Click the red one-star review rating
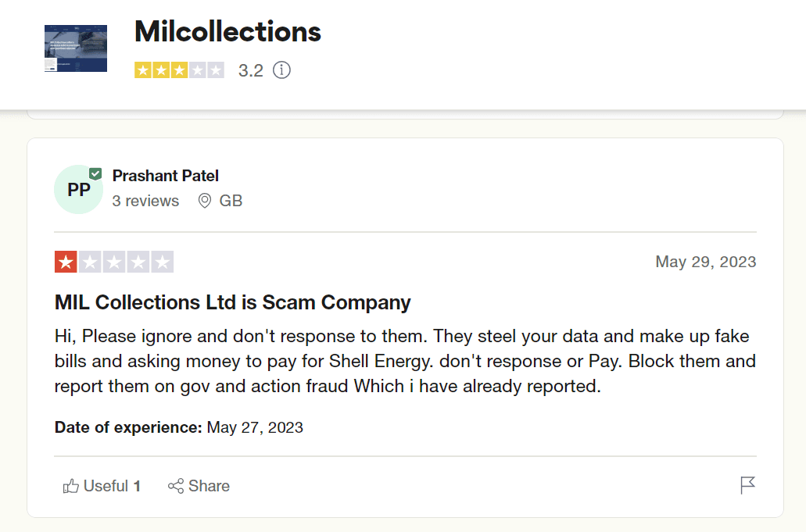The image size is (806, 532). tap(66, 262)
